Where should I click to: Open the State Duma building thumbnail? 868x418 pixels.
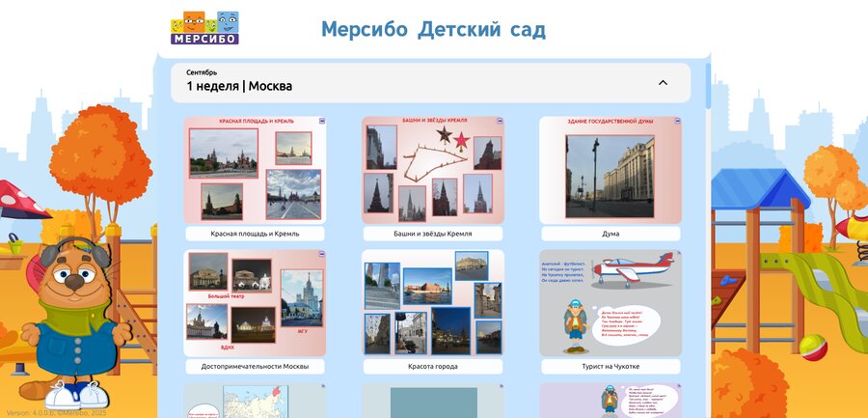610,170
